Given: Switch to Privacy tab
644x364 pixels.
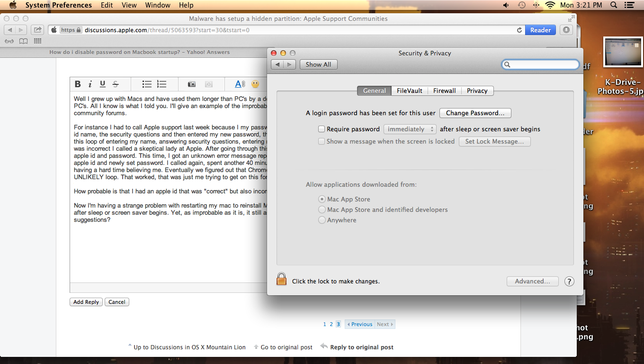Looking at the screenshot, I should click(477, 91).
